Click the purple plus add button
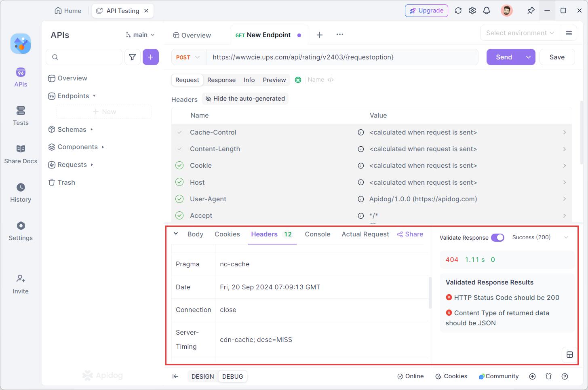This screenshot has height=390, width=588. (151, 57)
